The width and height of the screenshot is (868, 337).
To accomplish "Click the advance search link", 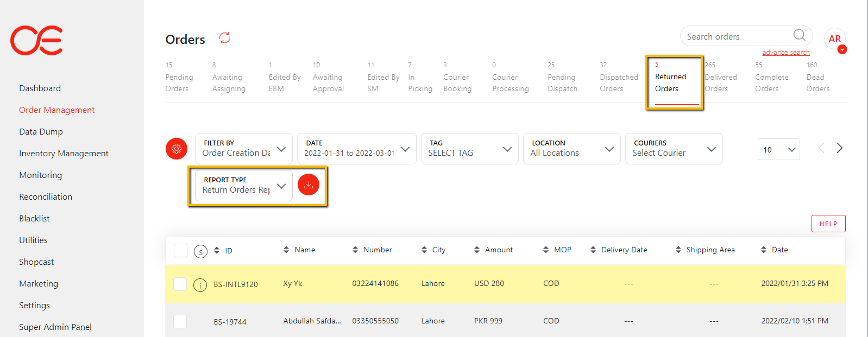I will (x=785, y=53).
